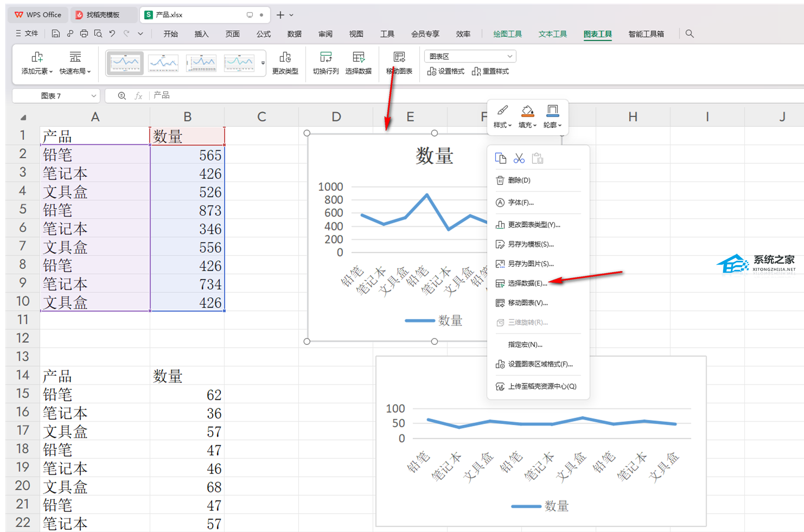Choose Select Data (选择数据) in context menu
The image size is (804, 532).
(527, 283)
